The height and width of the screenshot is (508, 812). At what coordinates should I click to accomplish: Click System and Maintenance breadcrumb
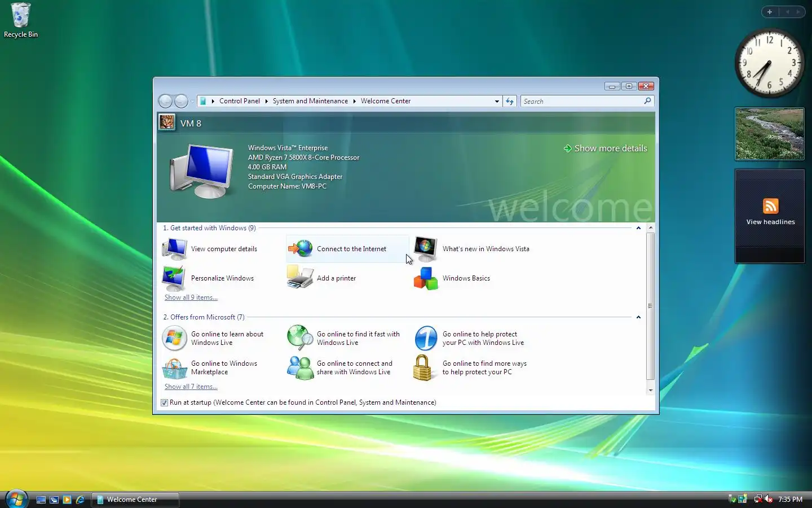tap(310, 101)
